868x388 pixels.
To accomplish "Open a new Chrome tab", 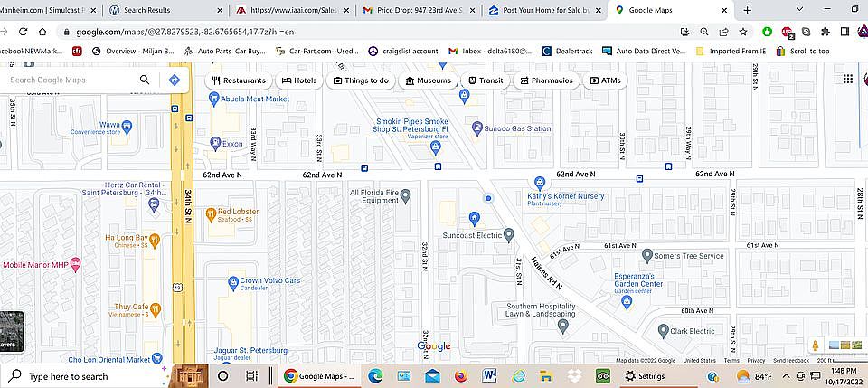I will tap(748, 10).
